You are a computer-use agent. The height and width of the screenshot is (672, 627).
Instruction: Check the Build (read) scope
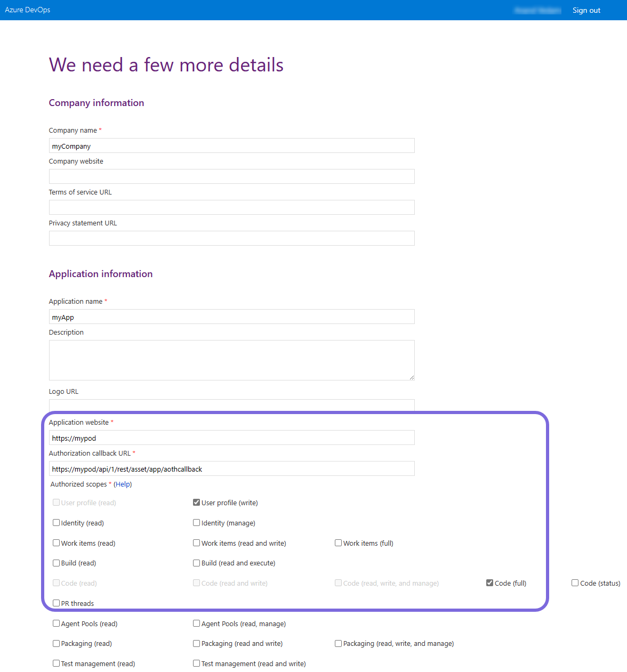56,563
